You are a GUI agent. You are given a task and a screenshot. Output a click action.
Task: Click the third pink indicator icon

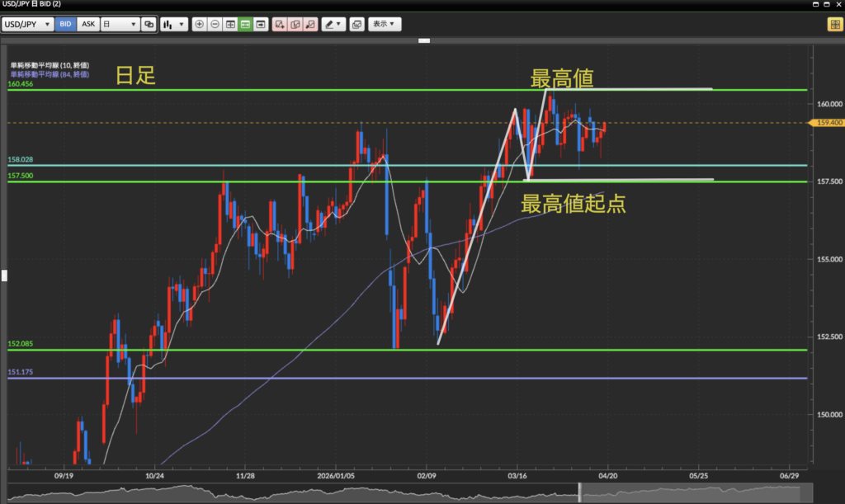309,25
